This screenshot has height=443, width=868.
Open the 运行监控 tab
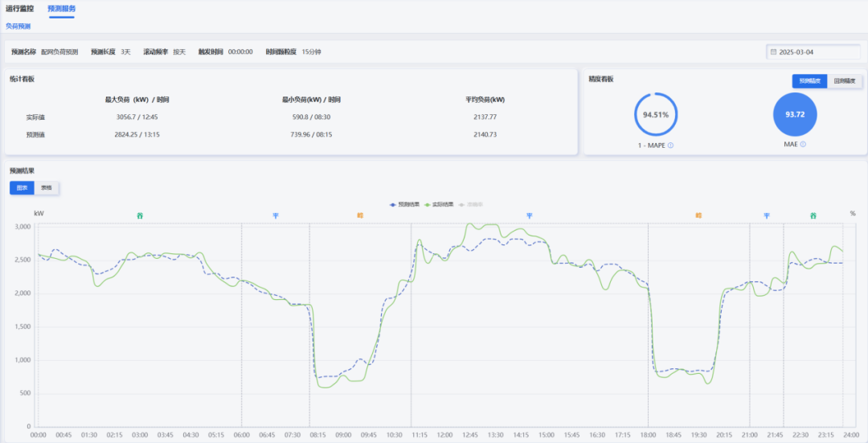20,8
